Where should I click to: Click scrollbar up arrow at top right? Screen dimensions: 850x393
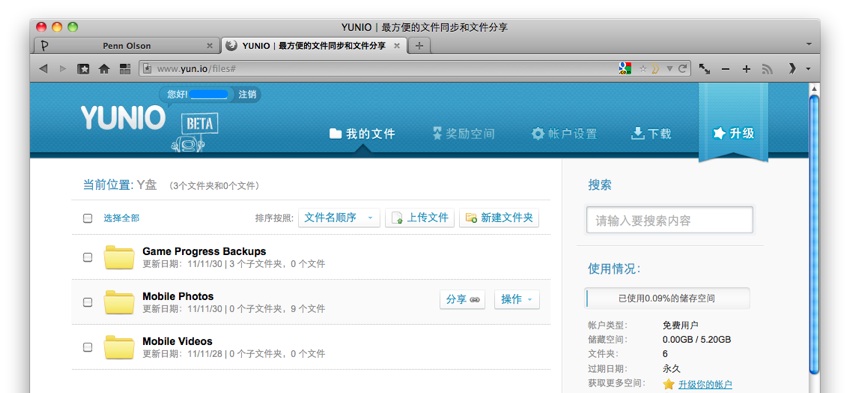(x=814, y=88)
